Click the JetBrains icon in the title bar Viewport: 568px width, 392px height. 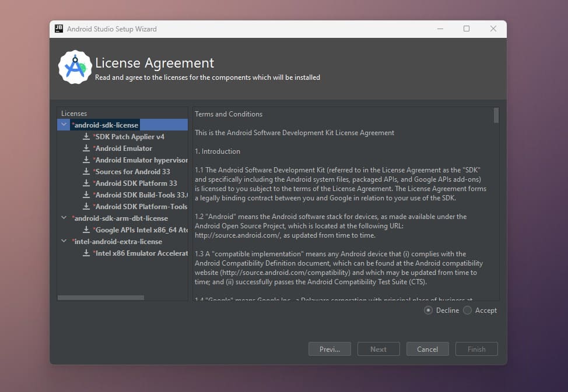tap(59, 29)
